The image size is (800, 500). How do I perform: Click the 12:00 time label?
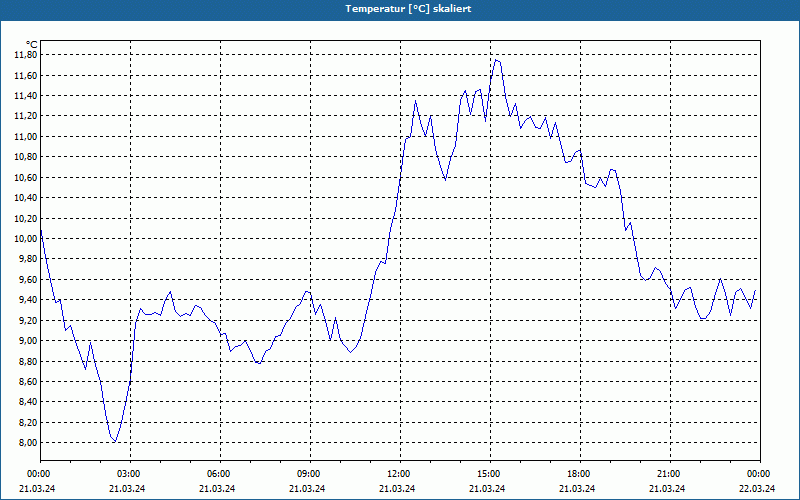(398, 474)
